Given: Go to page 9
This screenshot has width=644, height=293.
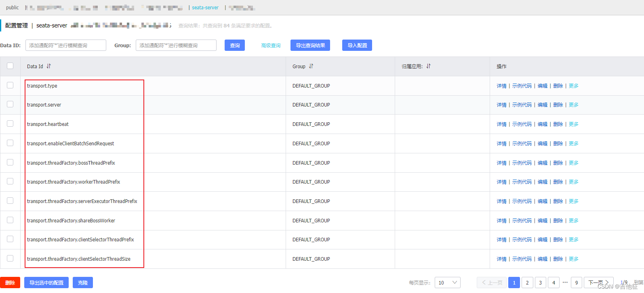Looking at the screenshot, I should tap(577, 283).
